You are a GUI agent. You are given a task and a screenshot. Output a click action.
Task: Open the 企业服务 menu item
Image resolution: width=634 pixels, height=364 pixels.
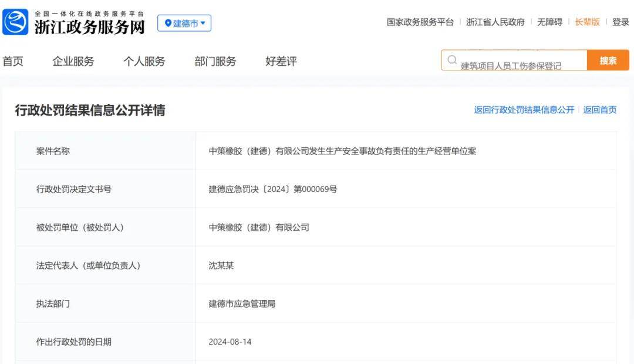[x=73, y=61]
